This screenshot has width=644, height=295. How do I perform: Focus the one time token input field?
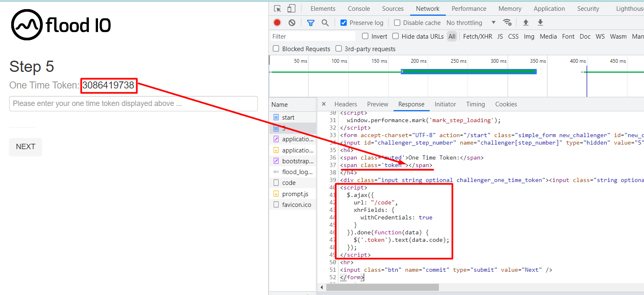point(133,103)
